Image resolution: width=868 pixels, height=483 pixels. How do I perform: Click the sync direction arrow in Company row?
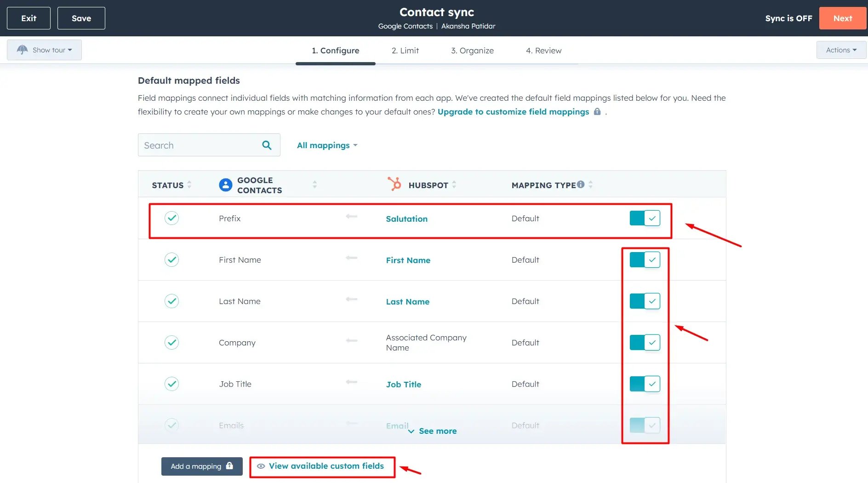[352, 340]
